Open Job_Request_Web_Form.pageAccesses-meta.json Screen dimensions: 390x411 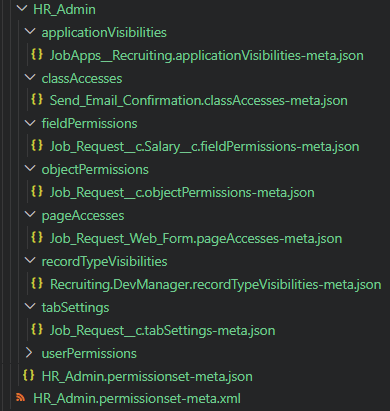click(x=196, y=239)
